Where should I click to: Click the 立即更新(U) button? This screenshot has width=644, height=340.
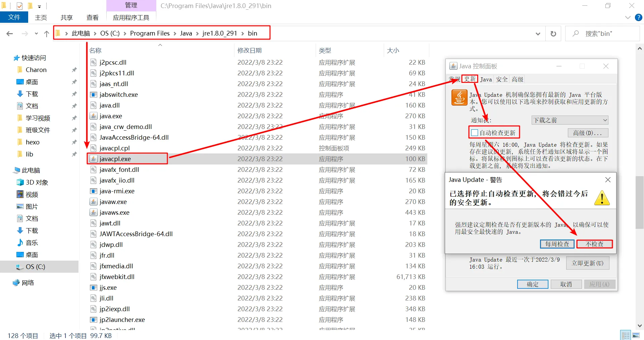(x=588, y=263)
